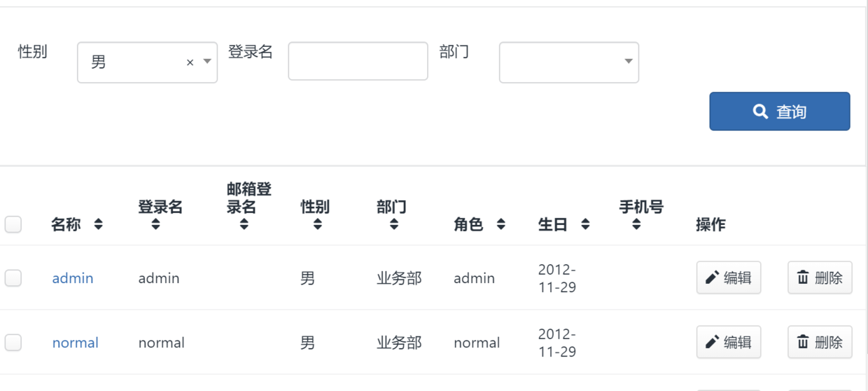The image size is (868, 391).
Task: Clear the 男 selection with the × icon
Action: (190, 62)
